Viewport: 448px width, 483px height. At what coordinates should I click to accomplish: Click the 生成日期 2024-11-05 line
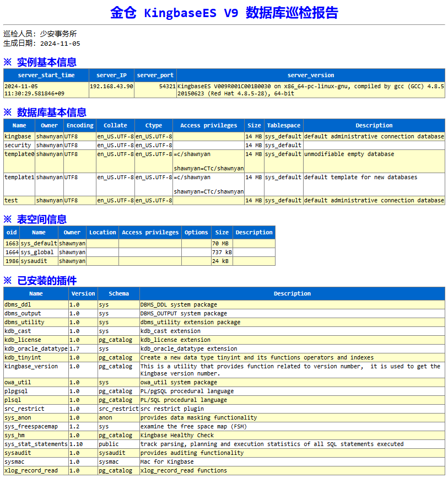(42, 44)
